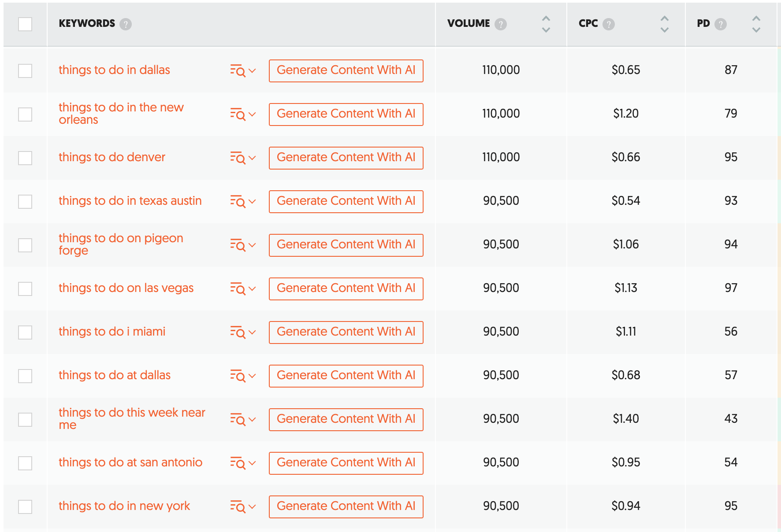Viewport: 781px width, 532px height.
Task: Click the help icon beside PD header
Action: click(720, 24)
